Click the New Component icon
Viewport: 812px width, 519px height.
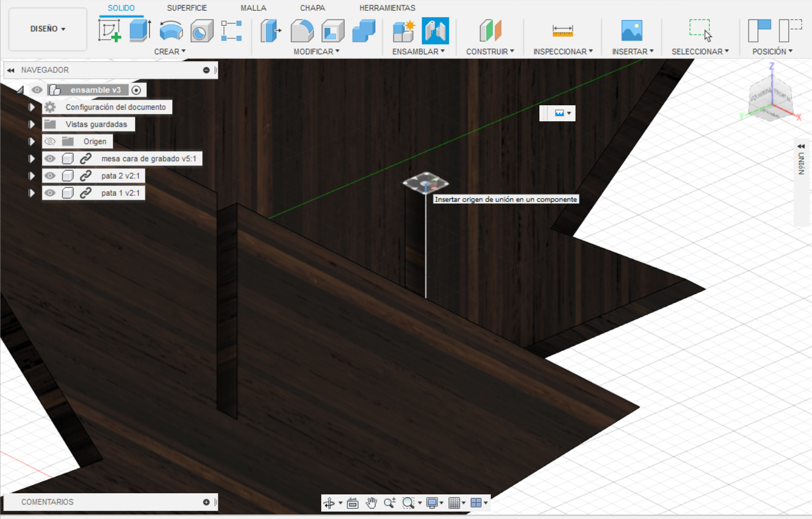[x=404, y=30]
